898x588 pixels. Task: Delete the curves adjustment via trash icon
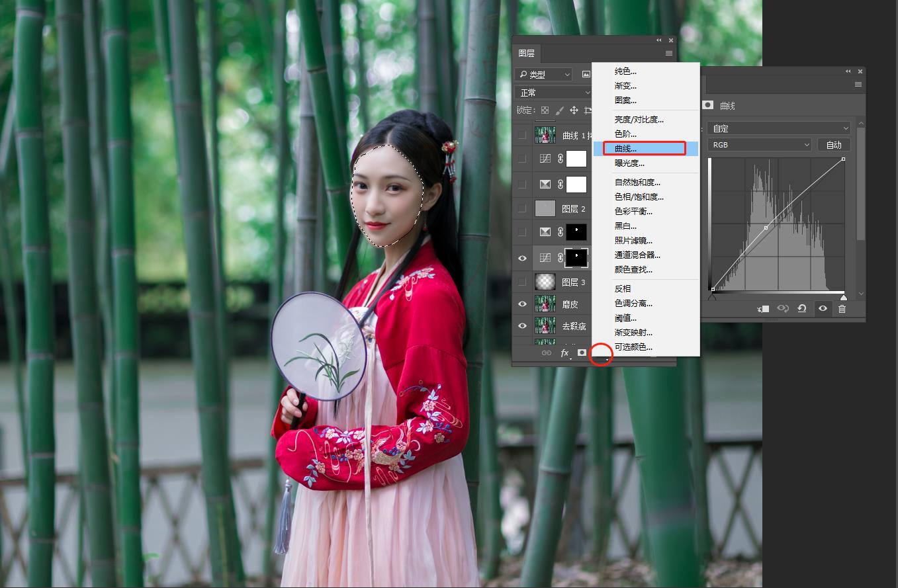(842, 309)
